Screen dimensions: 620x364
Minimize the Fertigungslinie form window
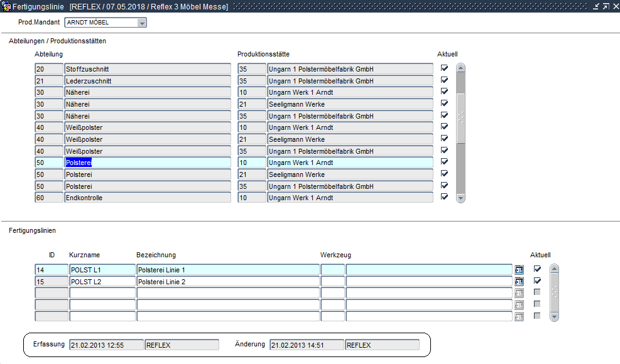pyautogui.click(x=596, y=6)
